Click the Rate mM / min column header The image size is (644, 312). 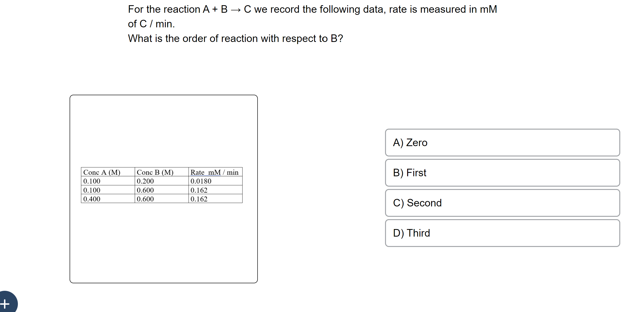tap(215, 172)
